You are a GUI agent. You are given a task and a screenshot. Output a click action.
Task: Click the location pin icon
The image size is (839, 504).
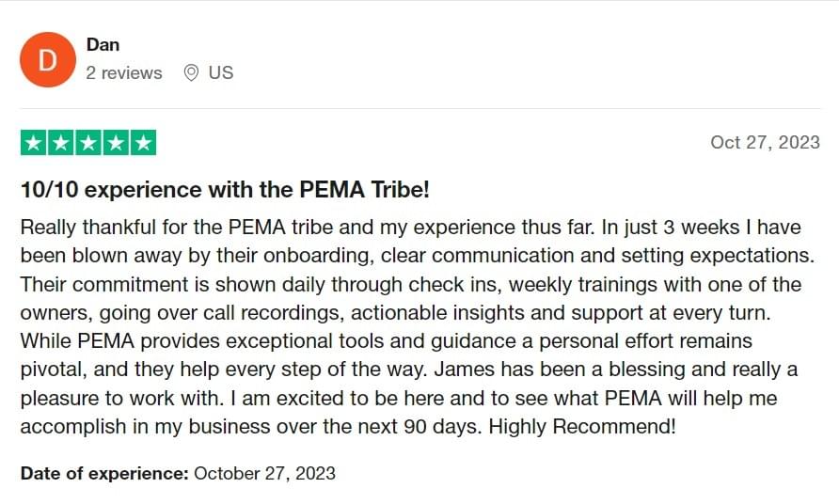tap(191, 72)
